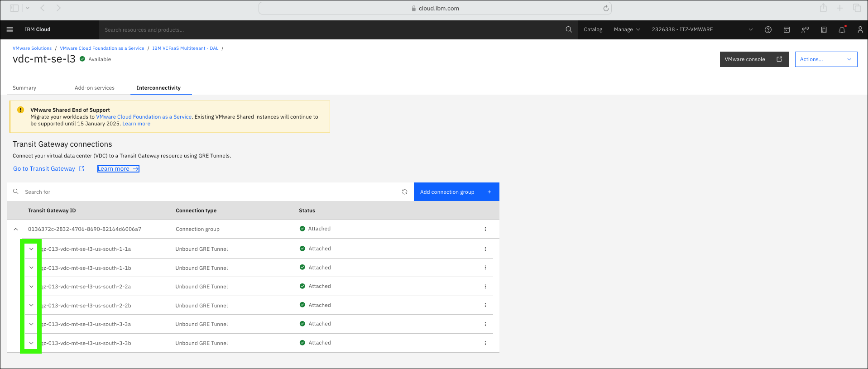Image resolution: width=868 pixels, height=369 pixels.
Task: Click the search magnifier icon in header
Action: pos(569,29)
